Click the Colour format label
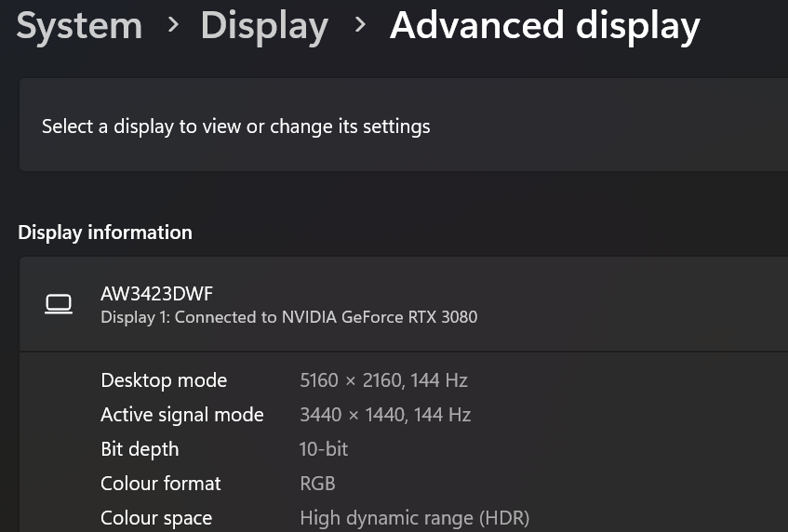 point(161,484)
